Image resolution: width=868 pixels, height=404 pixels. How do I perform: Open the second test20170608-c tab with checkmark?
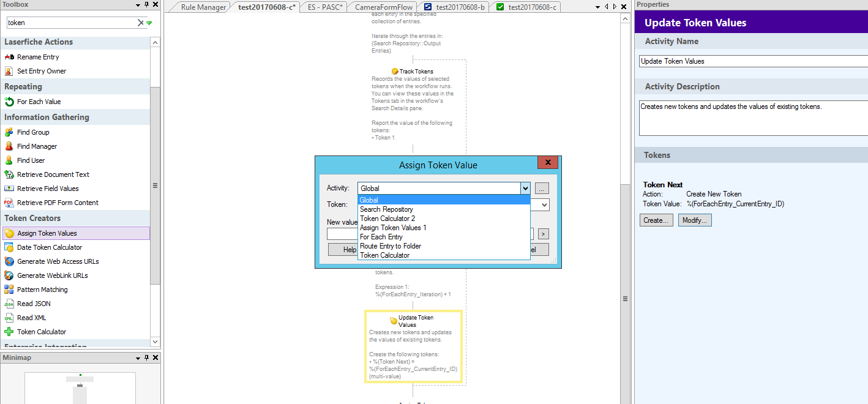coord(526,7)
